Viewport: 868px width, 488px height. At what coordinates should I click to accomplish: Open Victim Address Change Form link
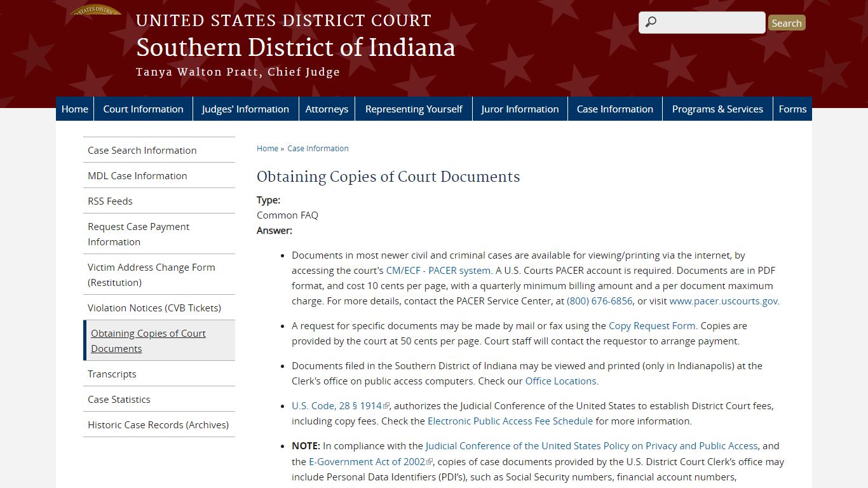[159, 274]
